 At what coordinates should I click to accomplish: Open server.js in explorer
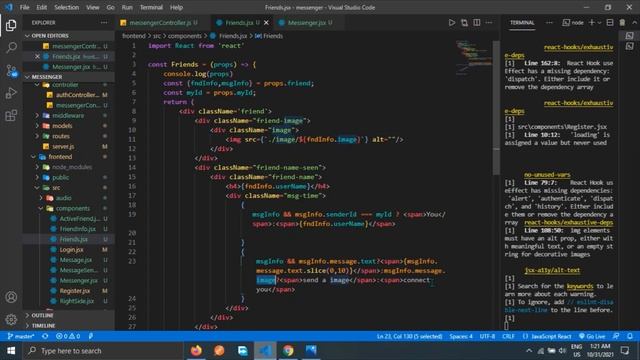pyautogui.click(x=64, y=146)
